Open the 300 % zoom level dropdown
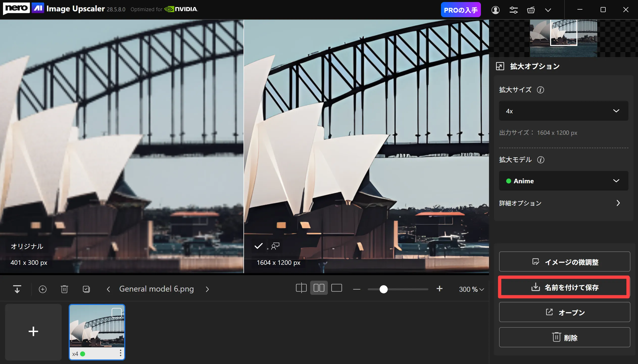 coord(471,289)
